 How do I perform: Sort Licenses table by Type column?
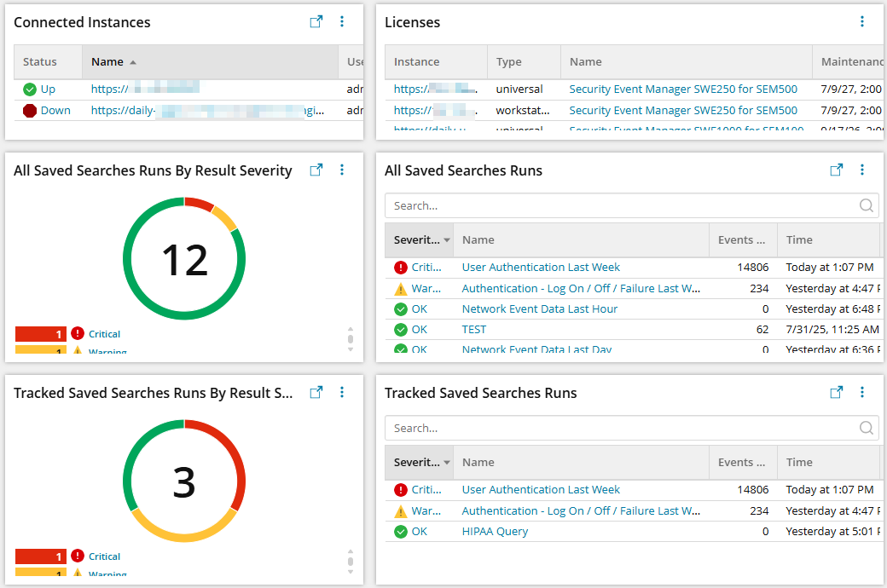pyautogui.click(x=508, y=62)
